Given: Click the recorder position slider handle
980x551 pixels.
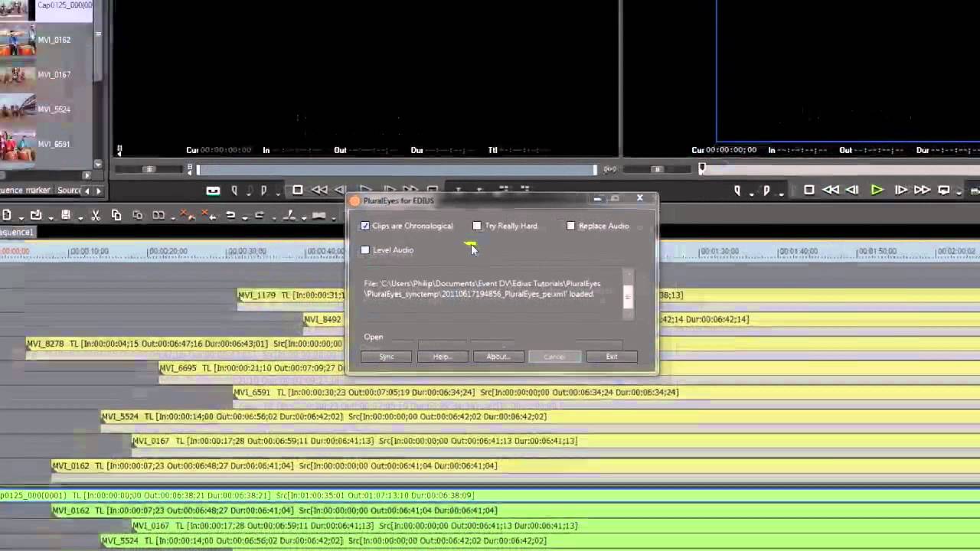Looking at the screenshot, I should click(702, 169).
